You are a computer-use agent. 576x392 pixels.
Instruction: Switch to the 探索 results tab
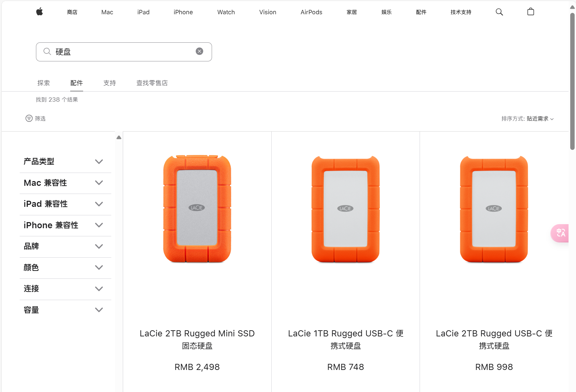(43, 83)
